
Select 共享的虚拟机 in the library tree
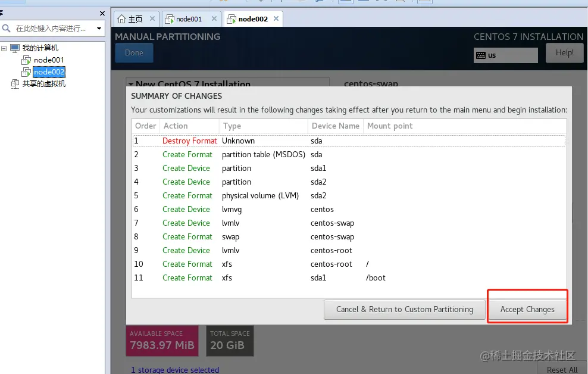(x=44, y=83)
